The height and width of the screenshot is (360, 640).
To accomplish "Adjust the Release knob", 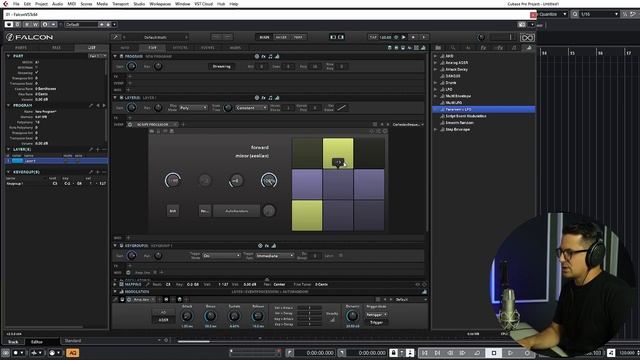I will (258, 316).
